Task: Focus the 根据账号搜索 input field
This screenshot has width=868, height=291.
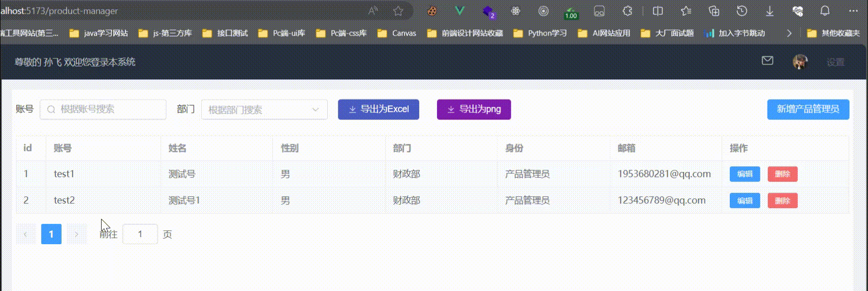Action: (103, 109)
